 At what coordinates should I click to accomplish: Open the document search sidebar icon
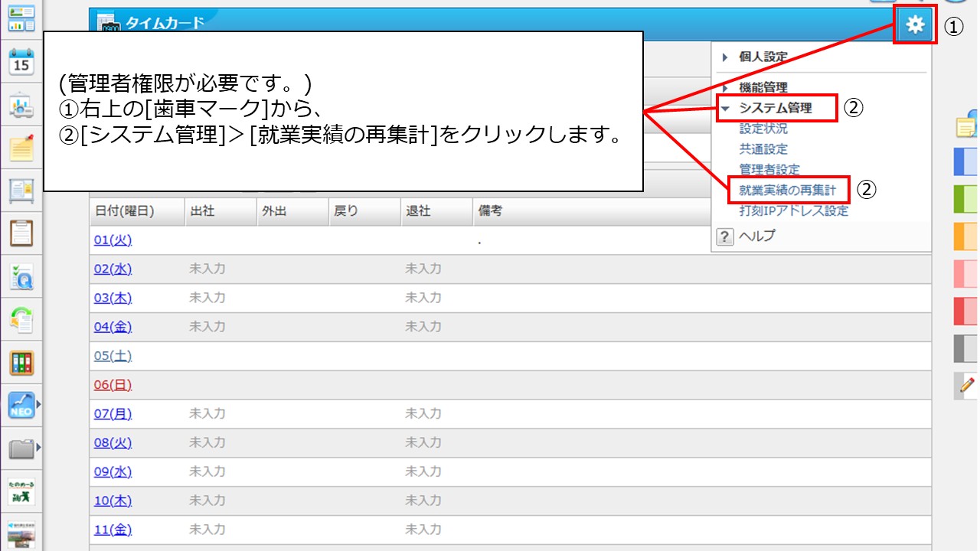tap(21, 276)
